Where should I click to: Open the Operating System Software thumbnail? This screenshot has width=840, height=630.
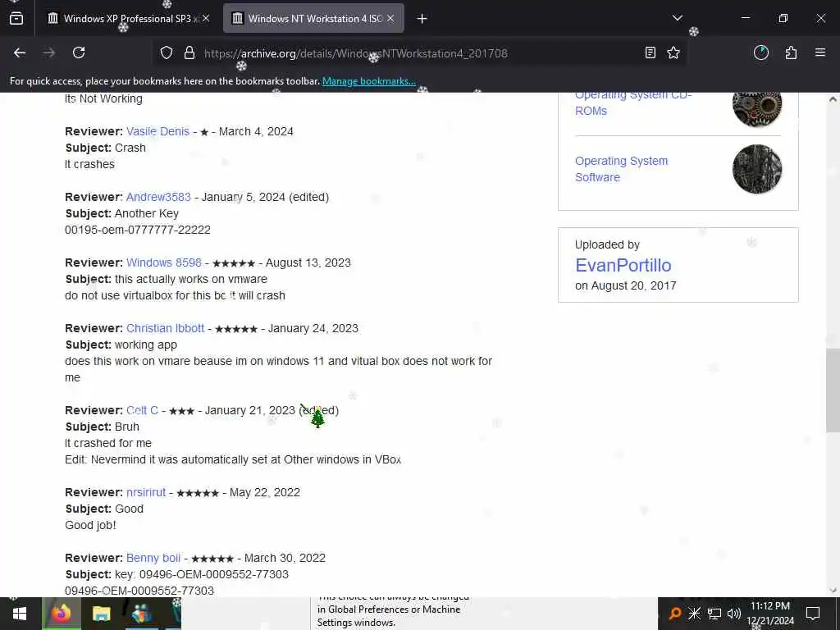757,169
